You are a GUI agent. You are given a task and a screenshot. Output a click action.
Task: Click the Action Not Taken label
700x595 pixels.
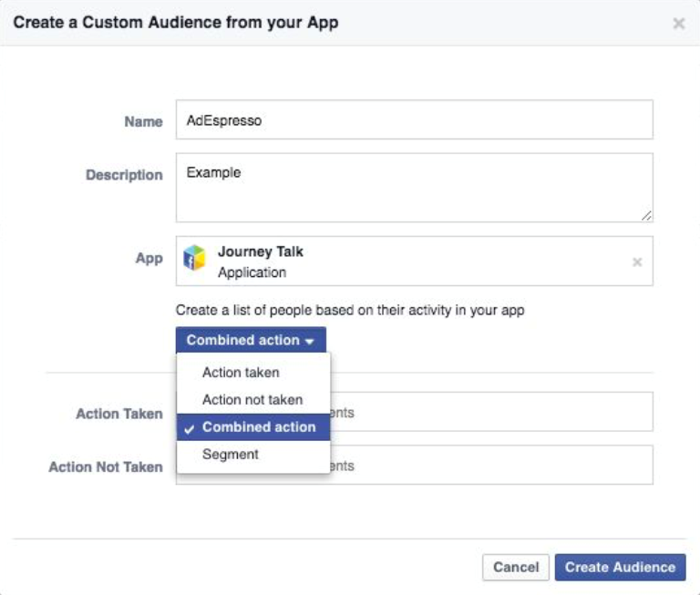[106, 467]
